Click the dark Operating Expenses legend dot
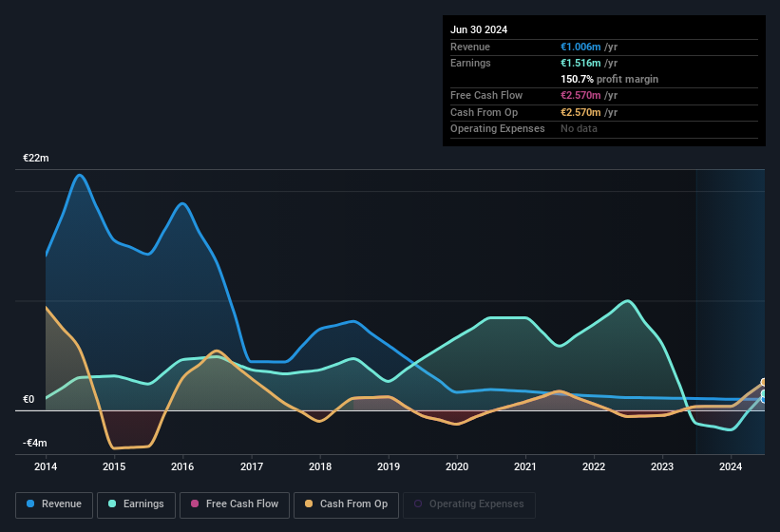The height and width of the screenshot is (532, 780). [x=419, y=504]
